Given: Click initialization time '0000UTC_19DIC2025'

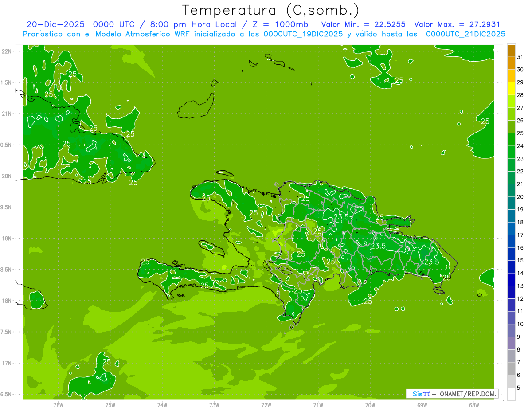Looking at the screenshot, I should point(303,34).
